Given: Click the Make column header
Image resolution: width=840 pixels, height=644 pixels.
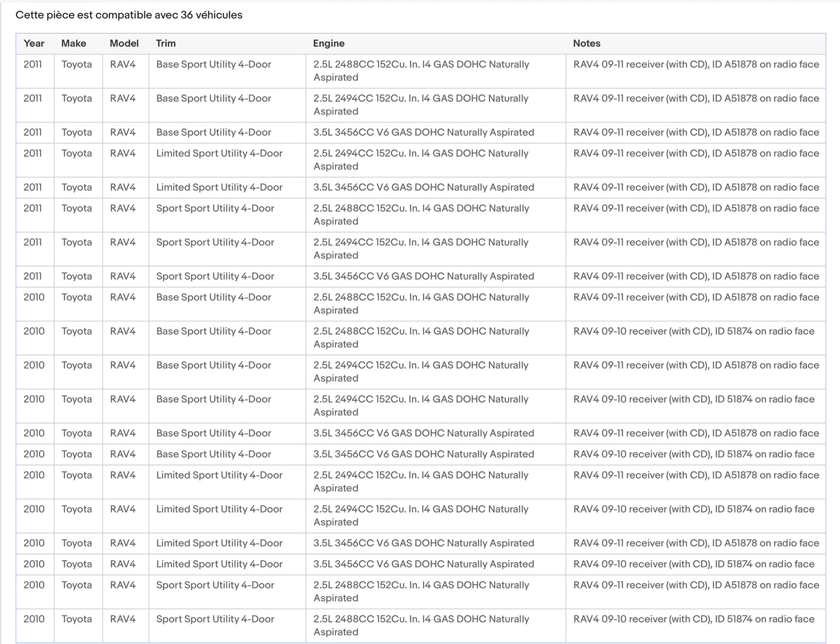Looking at the screenshot, I should pyautogui.click(x=74, y=44).
